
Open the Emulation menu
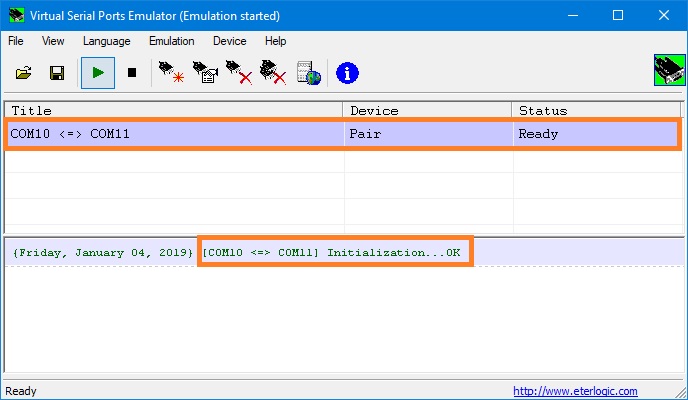(172, 41)
